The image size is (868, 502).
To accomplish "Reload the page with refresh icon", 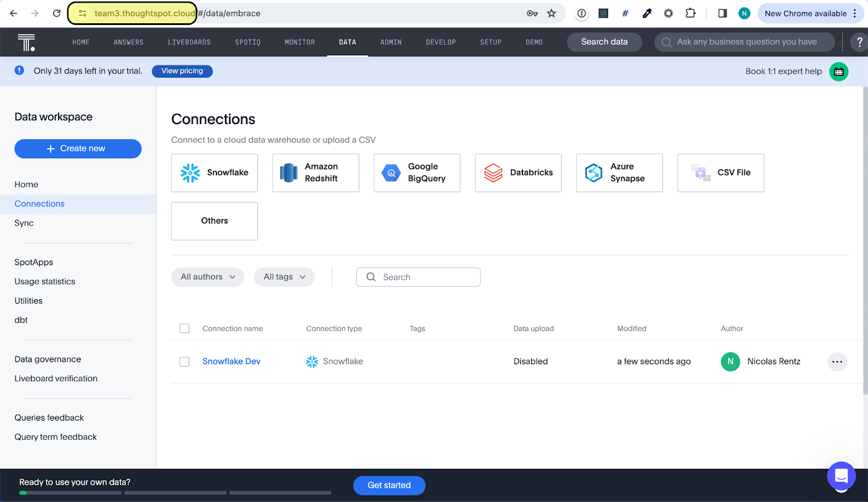I will (x=56, y=14).
